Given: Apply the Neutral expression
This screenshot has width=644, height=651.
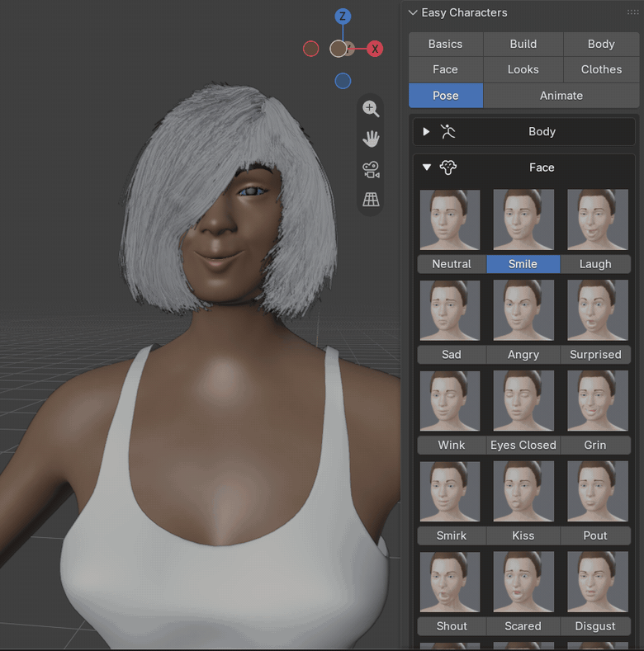Looking at the screenshot, I should pos(452,264).
